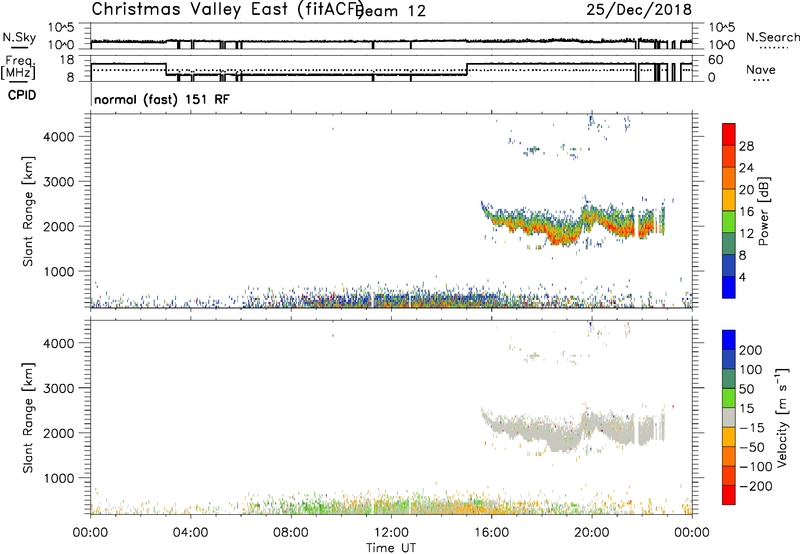Image resolution: width=800 pixels, height=554 pixels.
Task: Click the '1000' tick of the Velocity panel
Action: pos(59,478)
